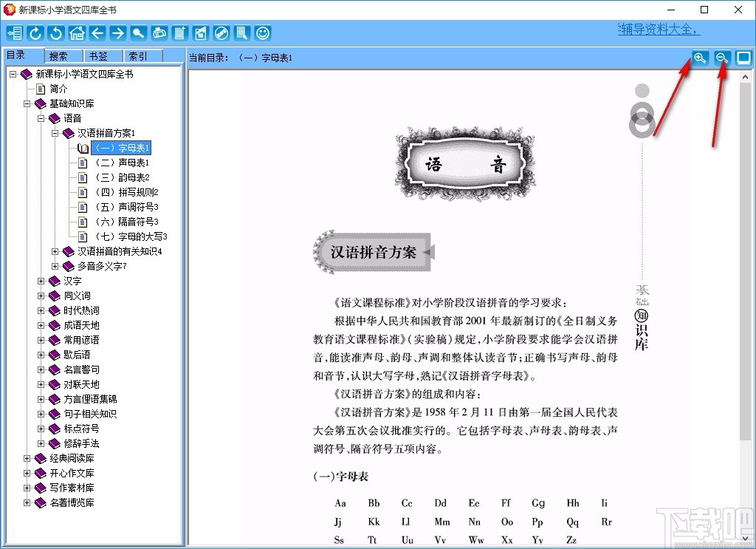Expand the 汉字 tree node

(41, 281)
